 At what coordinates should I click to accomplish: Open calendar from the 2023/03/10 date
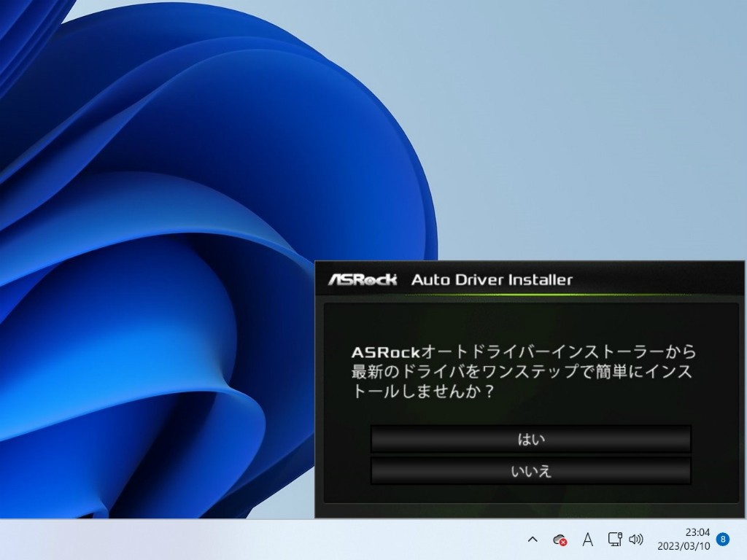click(682, 545)
